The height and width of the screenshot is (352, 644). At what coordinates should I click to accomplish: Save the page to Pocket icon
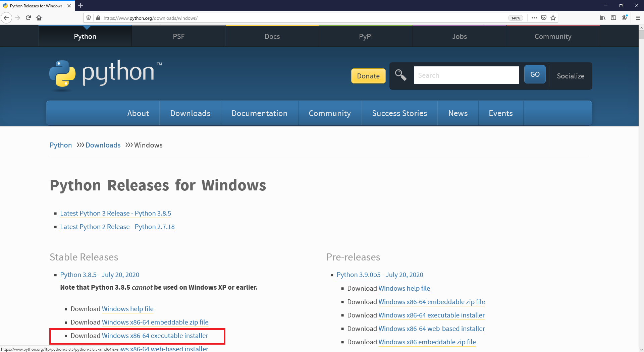(x=544, y=18)
